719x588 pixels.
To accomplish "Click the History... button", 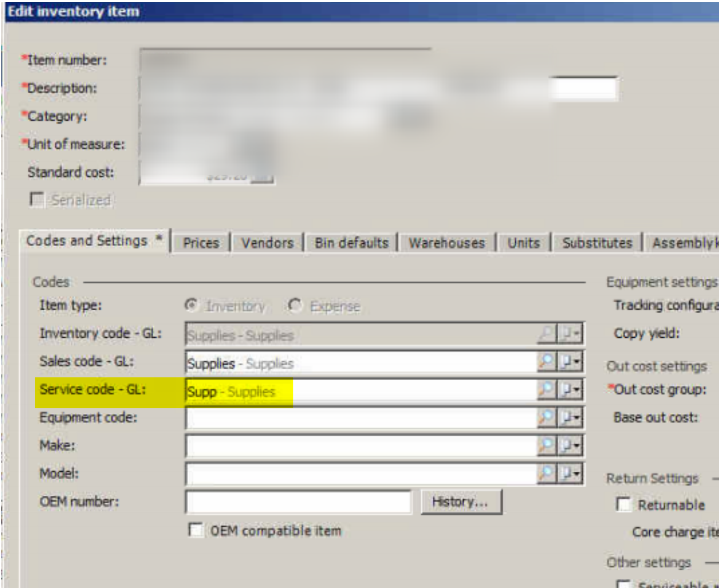I will pyautogui.click(x=461, y=502).
